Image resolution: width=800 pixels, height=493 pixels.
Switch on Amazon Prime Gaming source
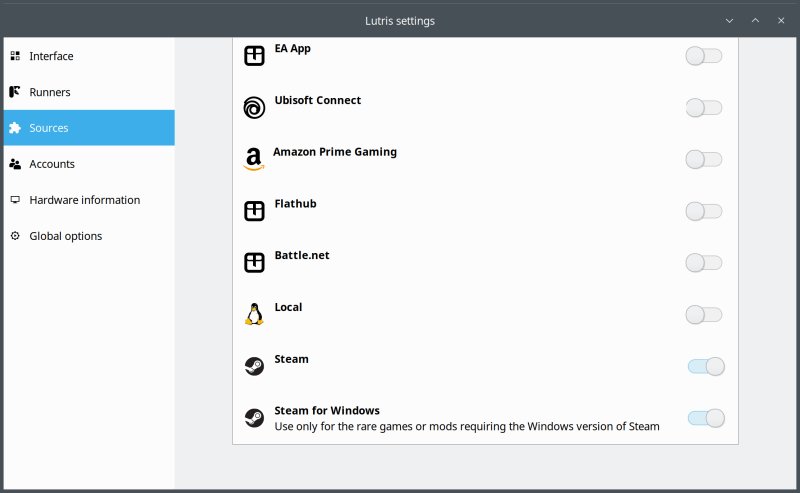(704, 159)
